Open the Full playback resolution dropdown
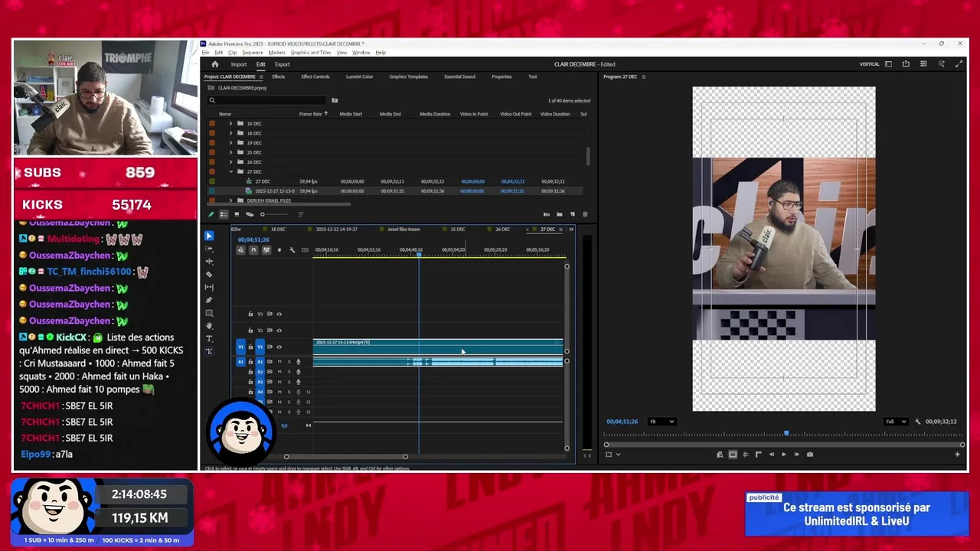 [896, 422]
